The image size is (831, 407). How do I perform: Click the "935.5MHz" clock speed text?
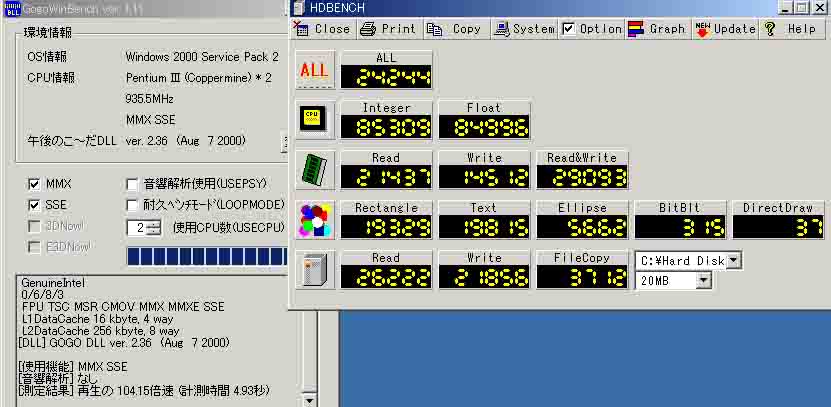(x=150, y=99)
